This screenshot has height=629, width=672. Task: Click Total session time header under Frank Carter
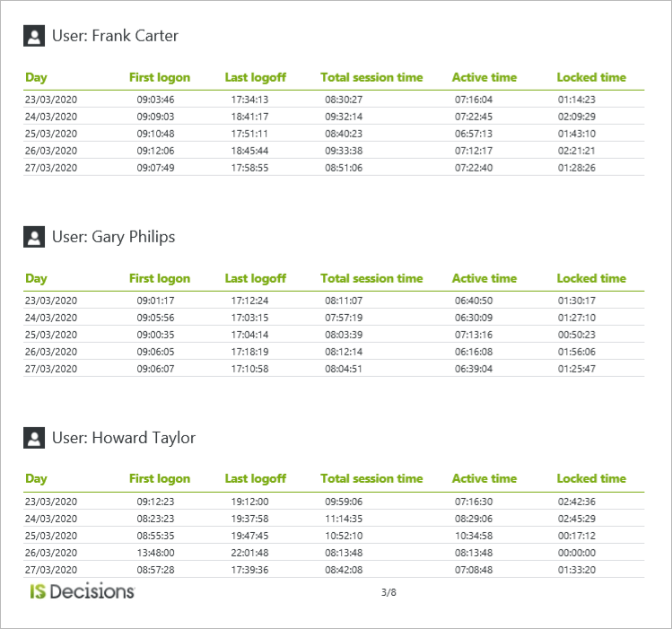(x=371, y=77)
